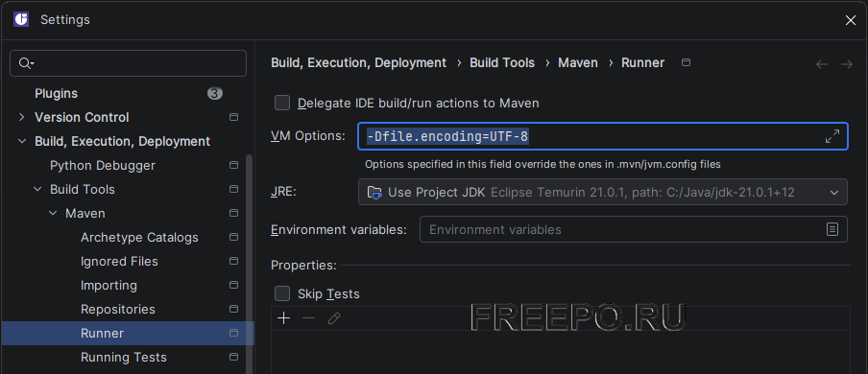
Task: Open Importing settings page
Action: [x=108, y=286]
